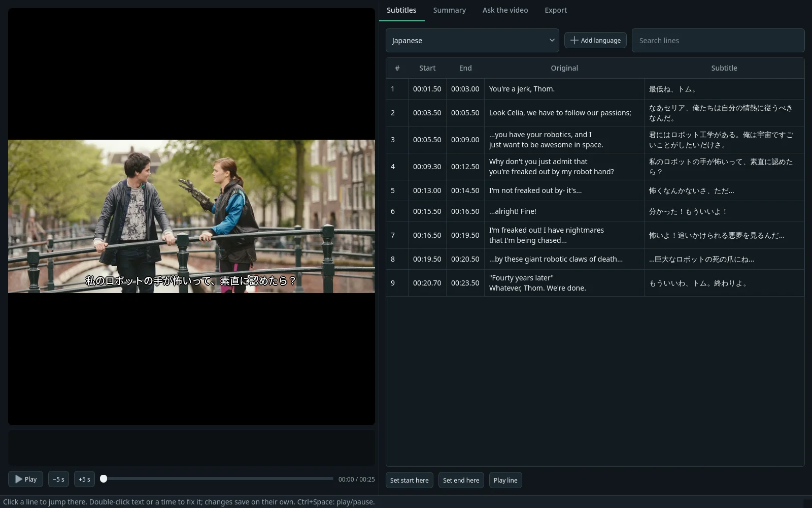Click the end time 00:20.50
Image resolution: width=812 pixels, height=508 pixels.
click(465, 259)
